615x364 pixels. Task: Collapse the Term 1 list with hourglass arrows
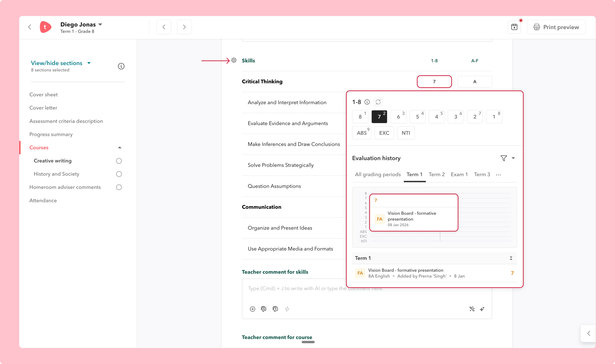tap(511, 258)
